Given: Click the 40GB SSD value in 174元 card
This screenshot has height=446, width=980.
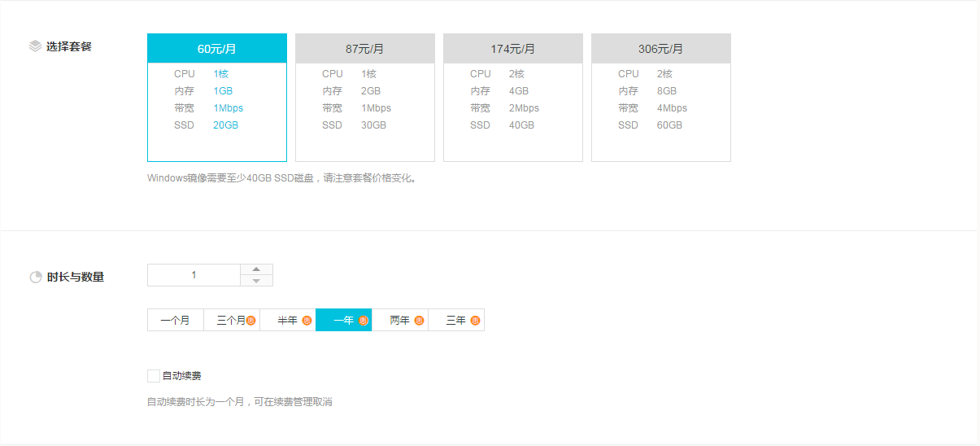Looking at the screenshot, I should [x=522, y=125].
